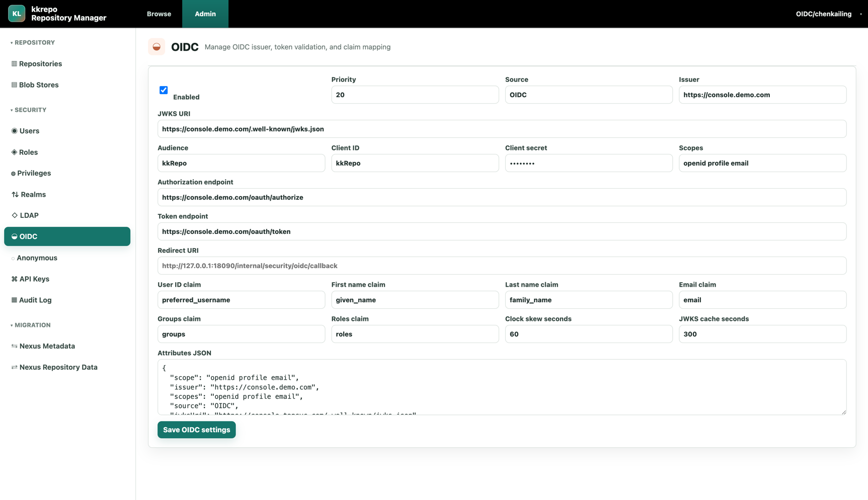This screenshot has height=500, width=868.
Task: Click the Blob Stores sidebar icon
Action: click(14, 85)
